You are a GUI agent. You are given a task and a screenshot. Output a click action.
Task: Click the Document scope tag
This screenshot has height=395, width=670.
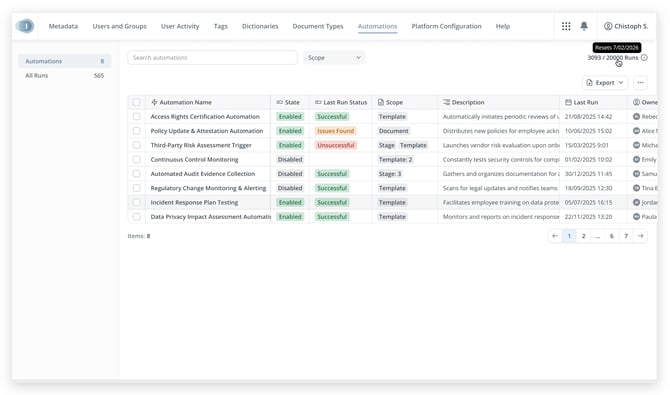tap(394, 131)
